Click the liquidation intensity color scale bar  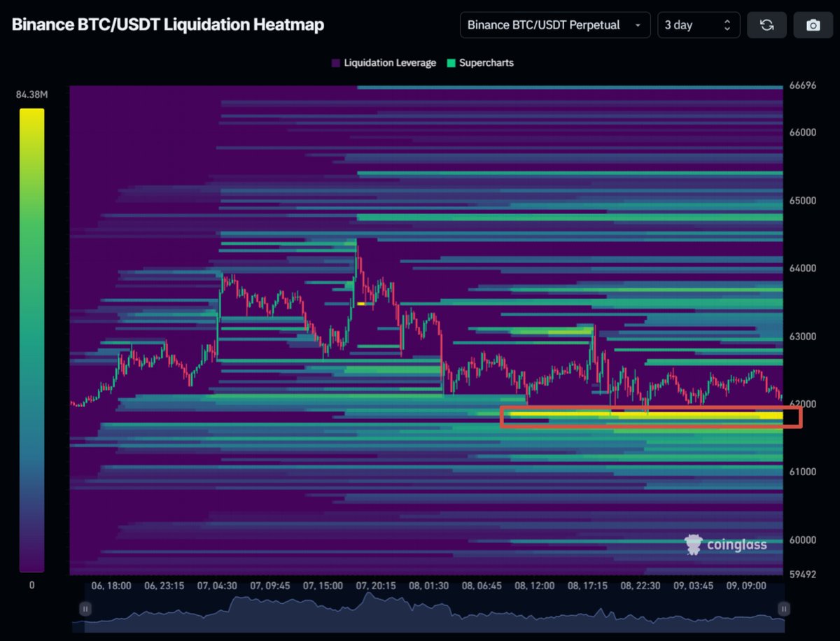pyautogui.click(x=31, y=339)
